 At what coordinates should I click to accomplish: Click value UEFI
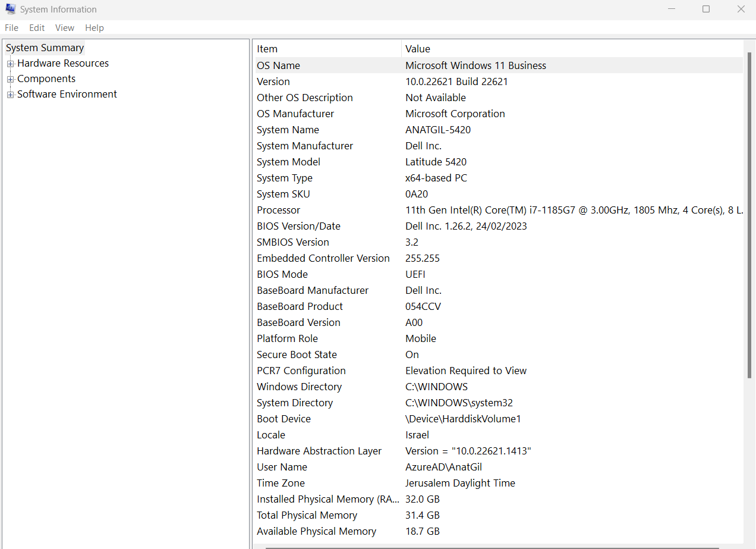pos(415,274)
